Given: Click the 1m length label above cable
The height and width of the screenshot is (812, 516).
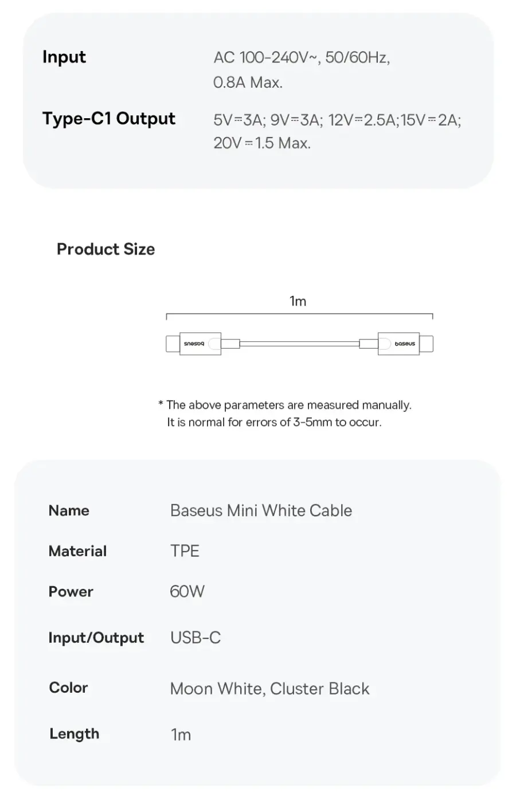Looking at the screenshot, I should coord(298,301).
